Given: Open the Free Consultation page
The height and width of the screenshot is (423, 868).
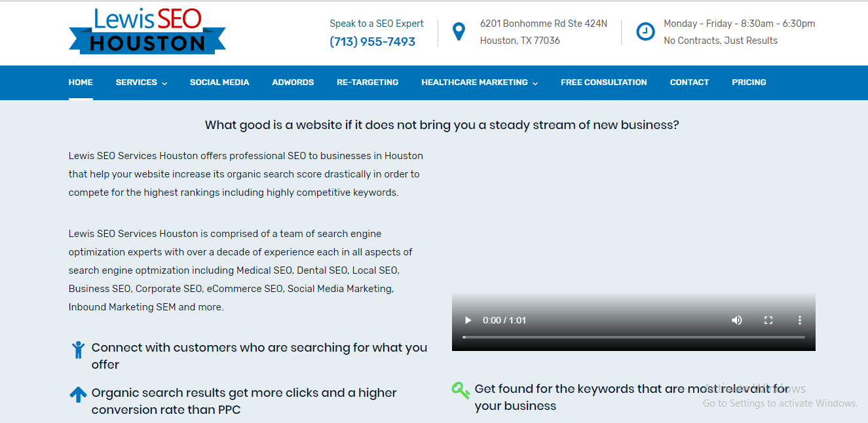Looking at the screenshot, I should [x=604, y=83].
